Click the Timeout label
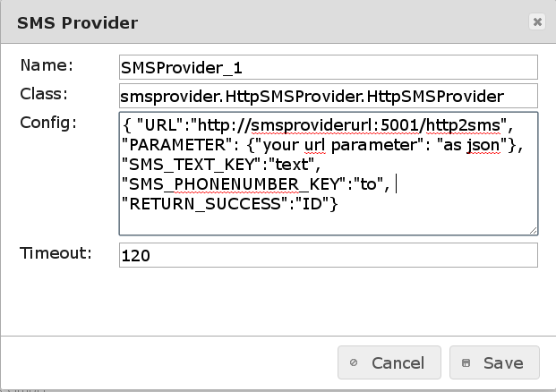Image resolution: width=556 pixels, height=392 pixels. click(56, 253)
